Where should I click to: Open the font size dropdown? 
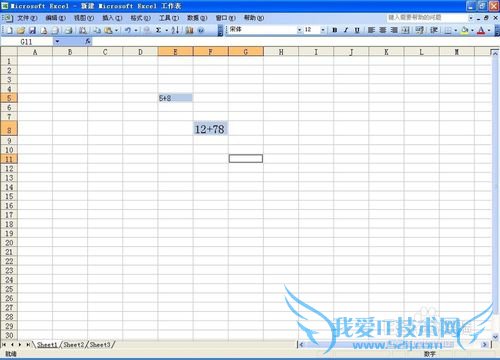coord(323,30)
